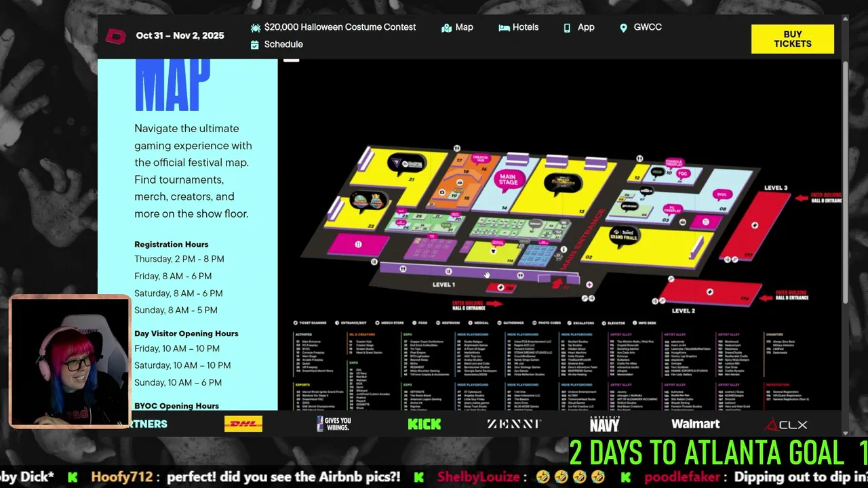Click Hoofy712's chat message in the ticker
This screenshot has width=868, height=488.
(246, 476)
